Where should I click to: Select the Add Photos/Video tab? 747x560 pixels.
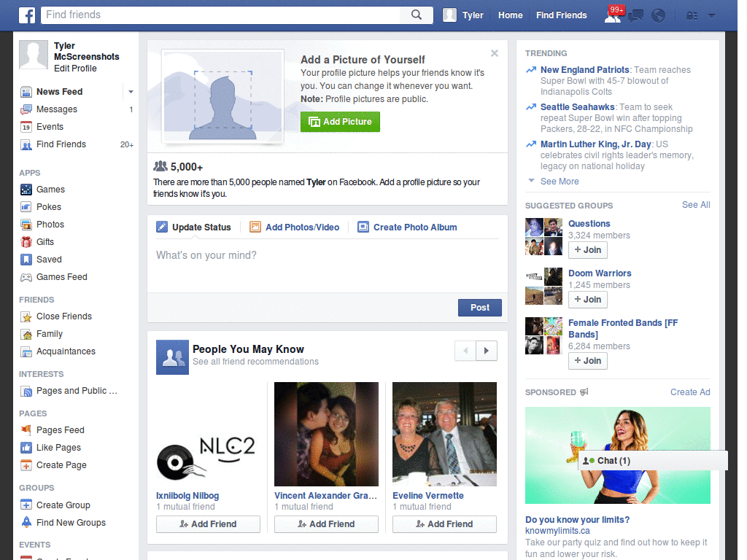[295, 227]
